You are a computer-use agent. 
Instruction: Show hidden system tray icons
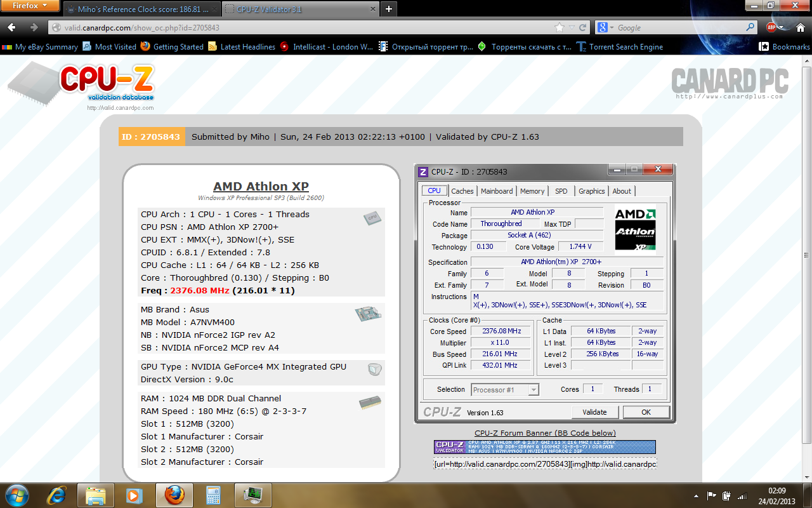[697, 495]
